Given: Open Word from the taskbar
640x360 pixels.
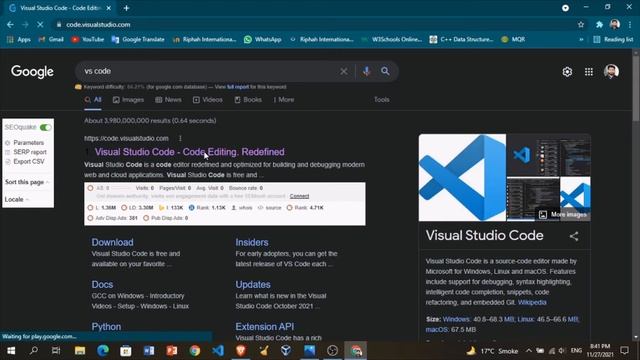Looking at the screenshot, I should coord(149,351).
